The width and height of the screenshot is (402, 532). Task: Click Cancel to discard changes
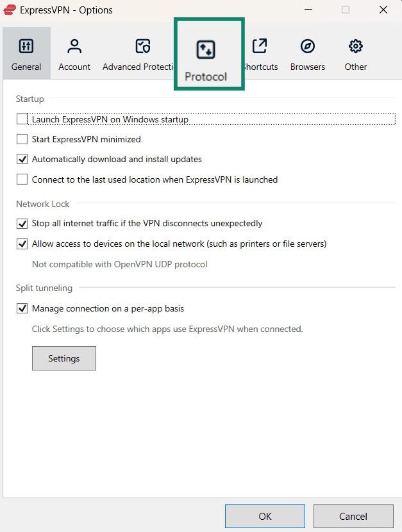pos(353,516)
